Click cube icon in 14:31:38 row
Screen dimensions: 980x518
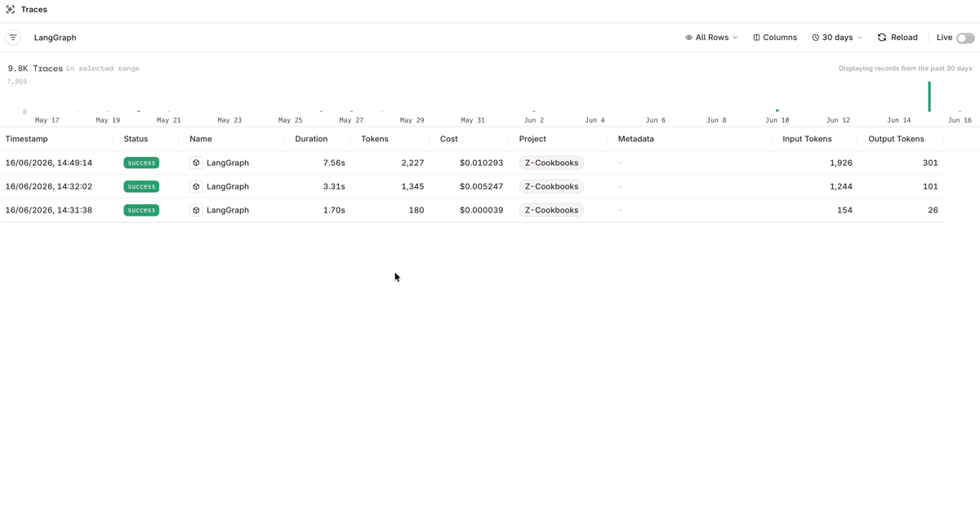tap(196, 210)
